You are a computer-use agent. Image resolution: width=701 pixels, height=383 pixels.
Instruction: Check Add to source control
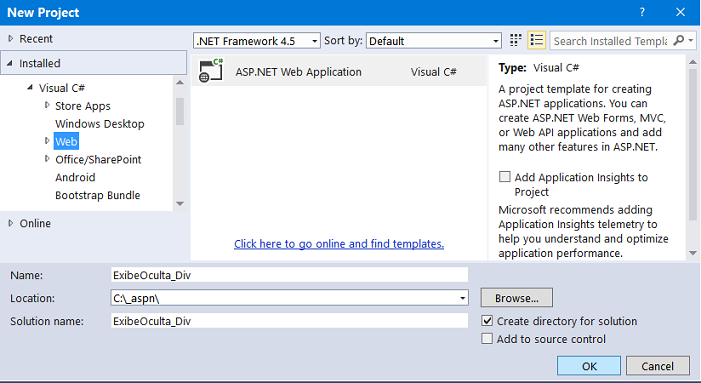487,338
